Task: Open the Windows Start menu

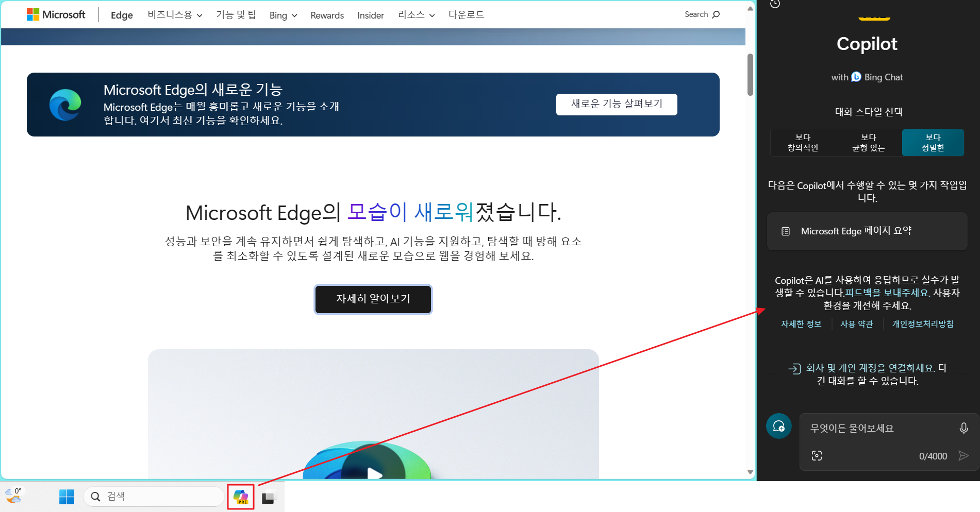Action: (x=67, y=497)
